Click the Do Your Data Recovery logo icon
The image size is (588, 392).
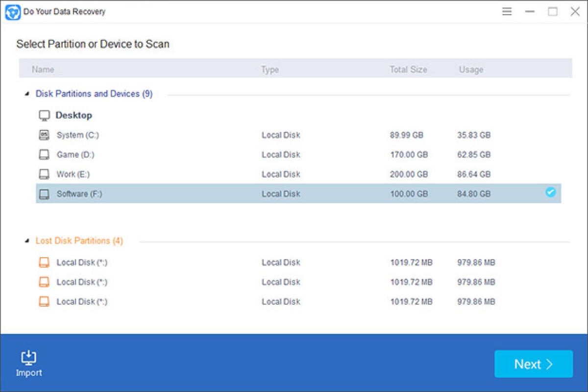click(x=11, y=11)
